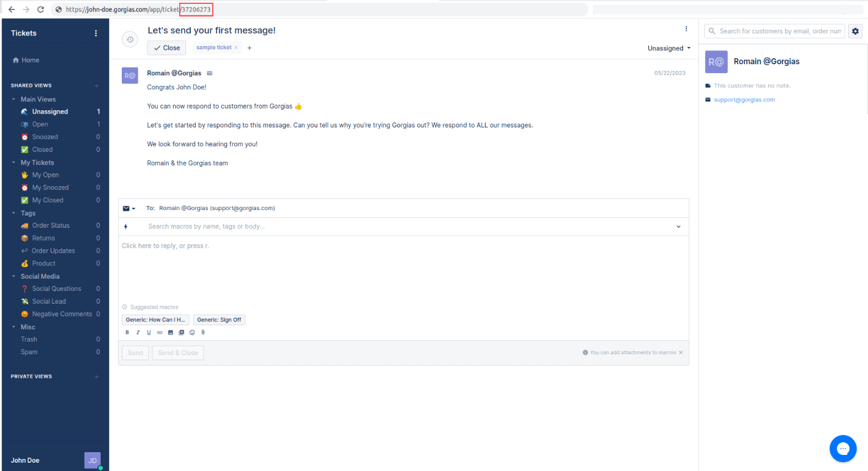868x471 pixels.
Task: Reload the page in browser
Action: tap(40, 9)
